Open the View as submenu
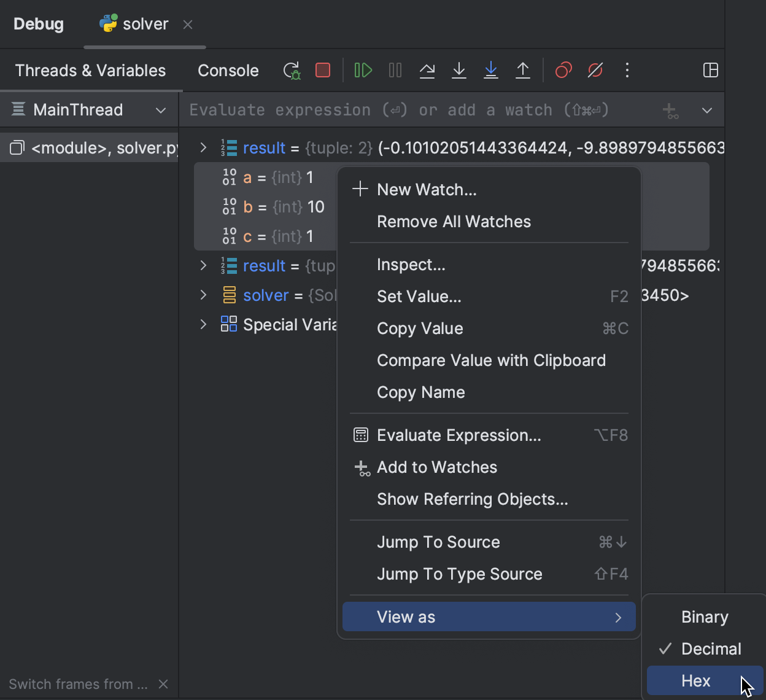766x700 pixels. (x=489, y=616)
